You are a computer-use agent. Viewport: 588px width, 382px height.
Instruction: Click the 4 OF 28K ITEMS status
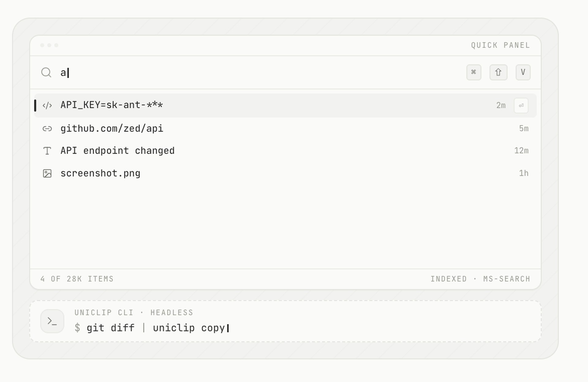click(x=77, y=279)
